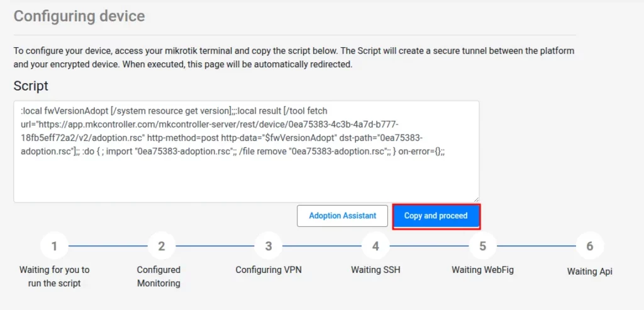The width and height of the screenshot is (644, 310).
Task: Select step 2 circle in progress tracker
Action: pyautogui.click(x=162, y=246)
